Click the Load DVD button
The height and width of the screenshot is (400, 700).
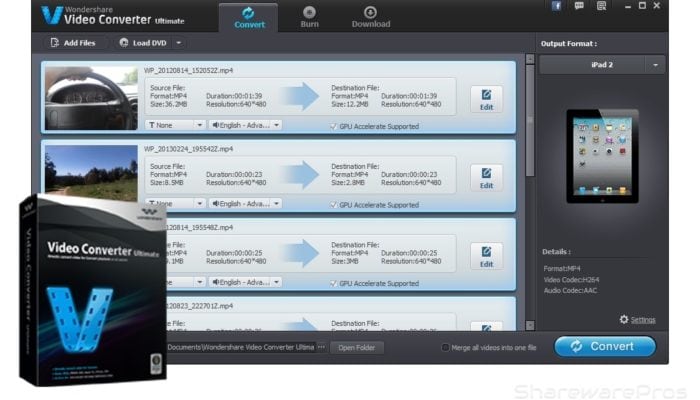tap(144, 43)
